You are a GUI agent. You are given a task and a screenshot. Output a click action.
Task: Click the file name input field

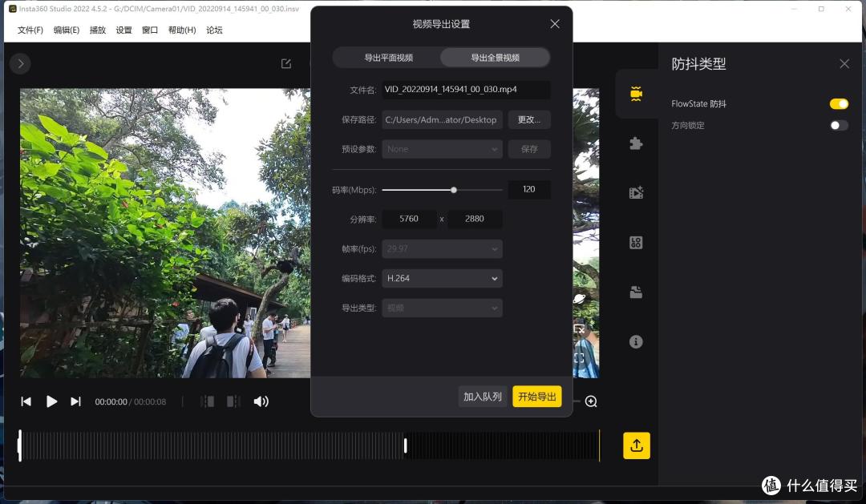click(466, 90)
